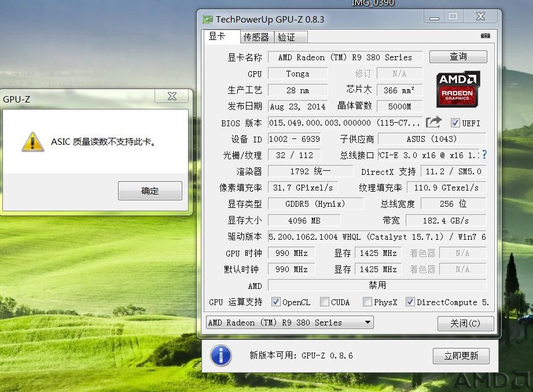This screenshot has height=392, width=533.
Task: Click the shaders value 1792 统一
Action: [x=310, y=171]
